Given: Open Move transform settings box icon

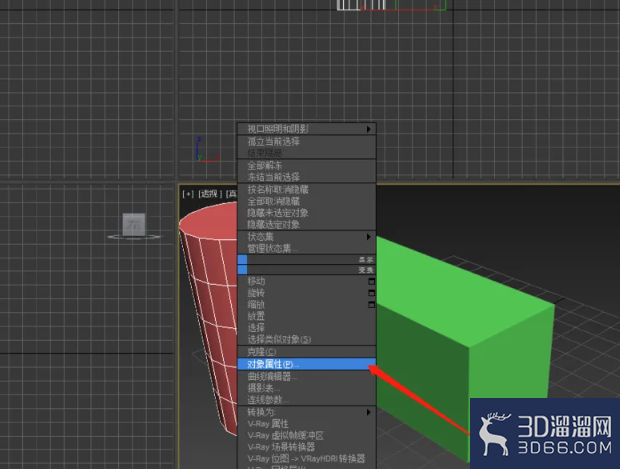Looking at the screenshot, I should tap(371, 282).
